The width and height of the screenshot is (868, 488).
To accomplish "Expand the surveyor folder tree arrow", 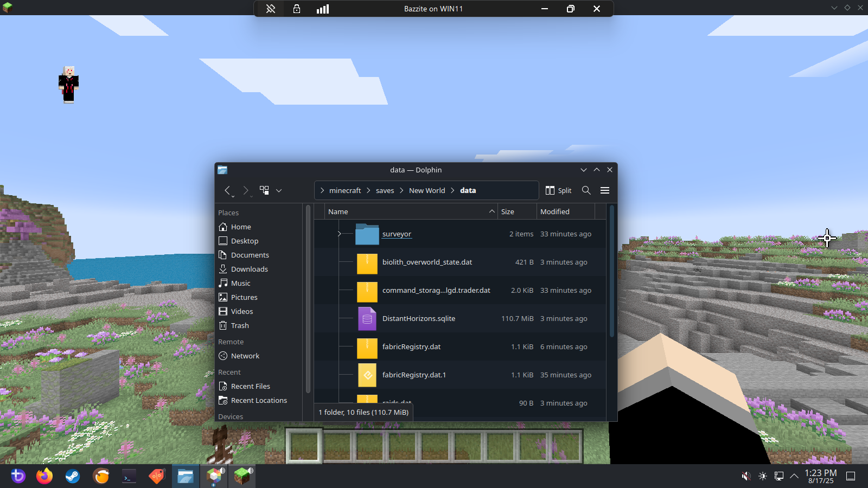I will 339,234.
